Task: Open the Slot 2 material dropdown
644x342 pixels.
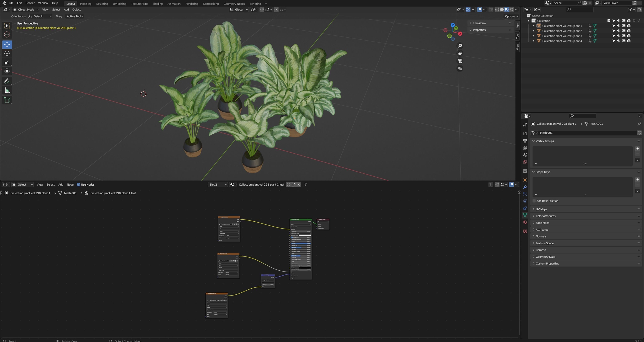Action: pyautogui.click(x=218, y=185)
